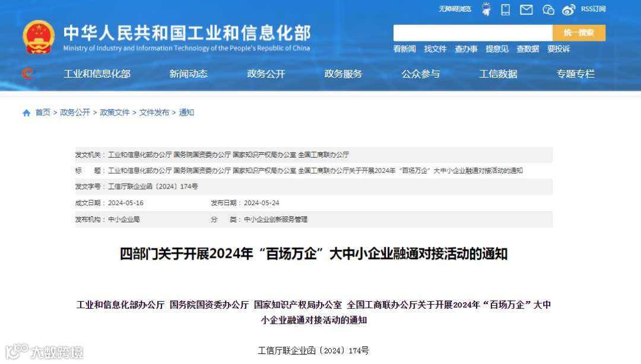Click the national emblem logo
Screen dimensions: 641x364
(39, 37)
